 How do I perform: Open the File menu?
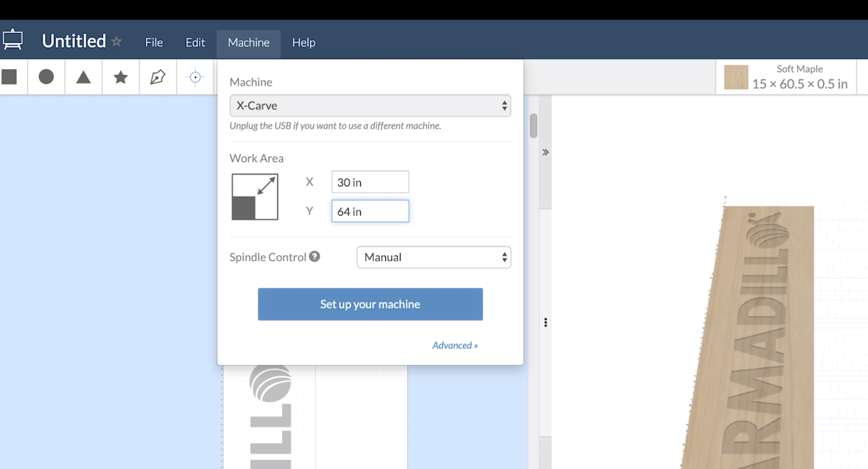click(154, 42)
